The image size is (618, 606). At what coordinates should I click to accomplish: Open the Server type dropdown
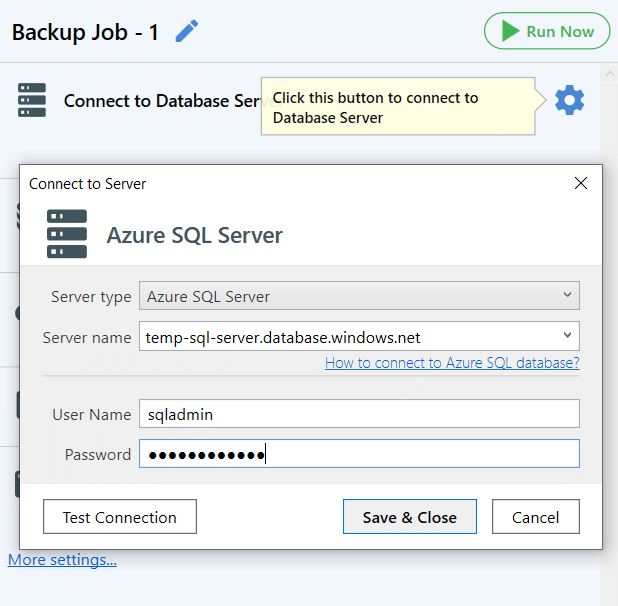(x=359, y=296)
